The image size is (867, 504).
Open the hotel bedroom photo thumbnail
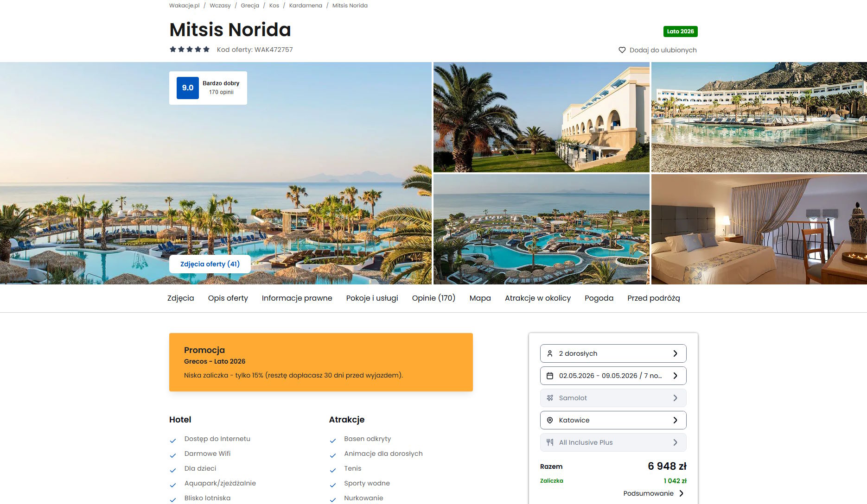(x=759, y=229)
